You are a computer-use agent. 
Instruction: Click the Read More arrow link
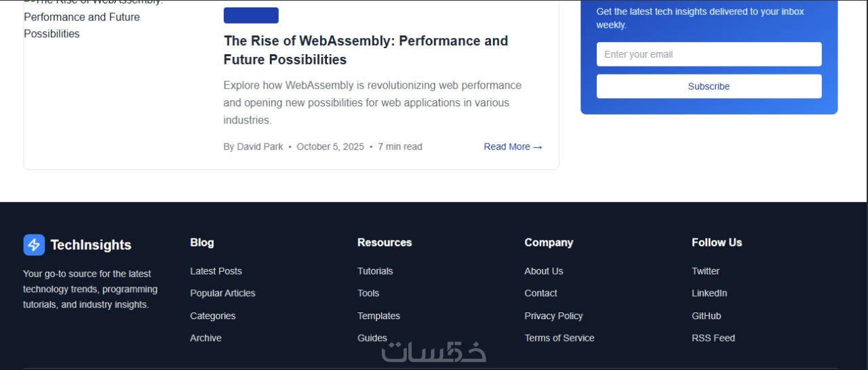pos(513,146)
